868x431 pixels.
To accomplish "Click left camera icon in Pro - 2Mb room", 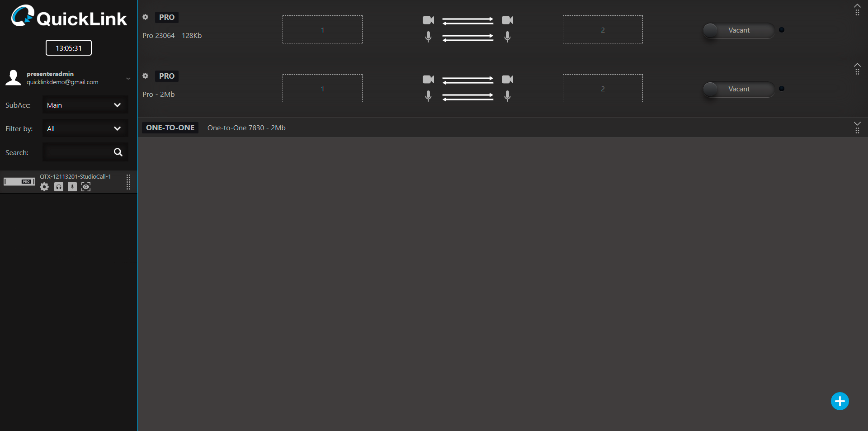I will [x=428, y=80].
